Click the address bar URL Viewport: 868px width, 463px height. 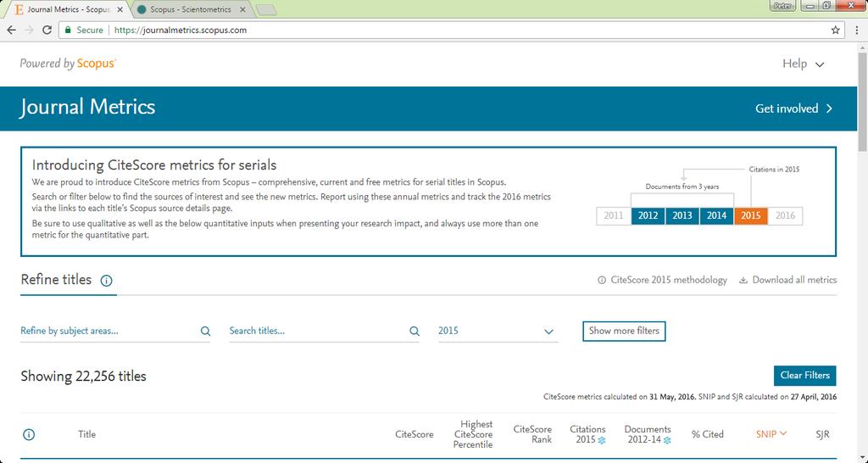coord(181,30)
